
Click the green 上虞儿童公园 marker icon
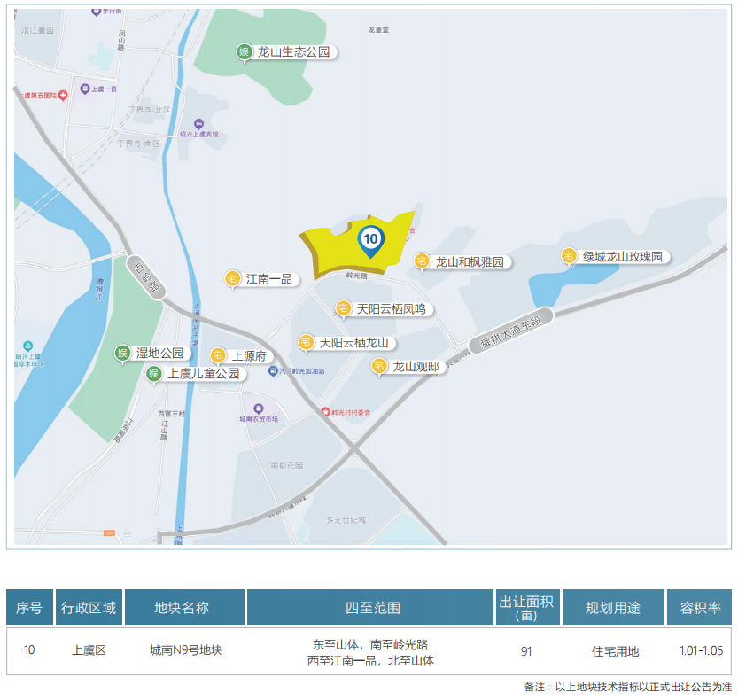click(153, 374)
